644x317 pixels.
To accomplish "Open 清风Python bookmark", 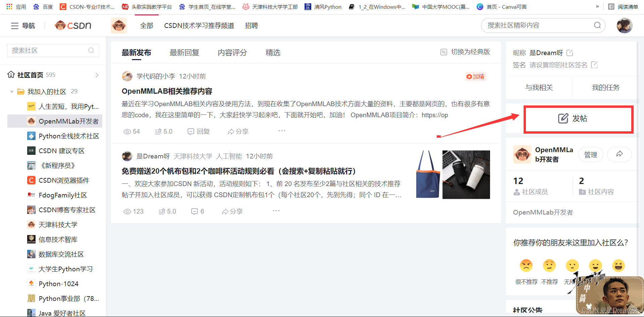I will pos(323,7).
